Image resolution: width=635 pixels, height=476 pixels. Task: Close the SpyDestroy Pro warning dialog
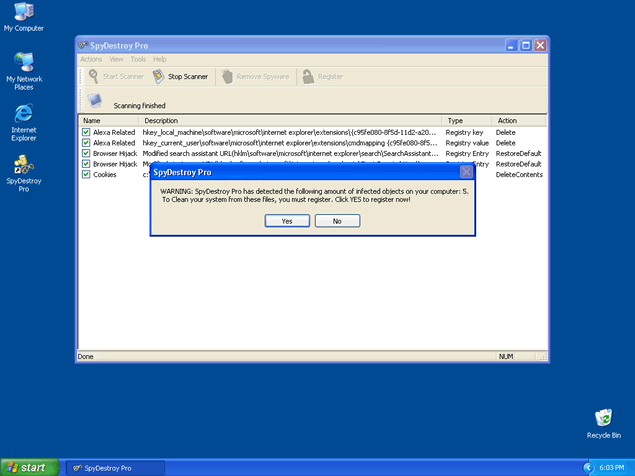(466, 171)
